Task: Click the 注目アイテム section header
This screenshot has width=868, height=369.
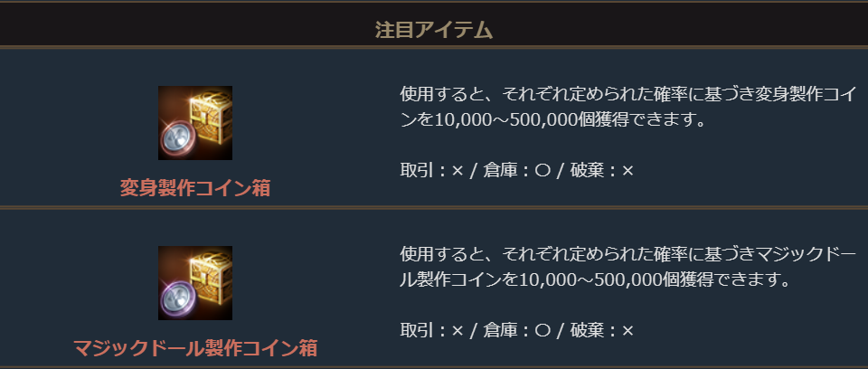Action: click(434, 30)
